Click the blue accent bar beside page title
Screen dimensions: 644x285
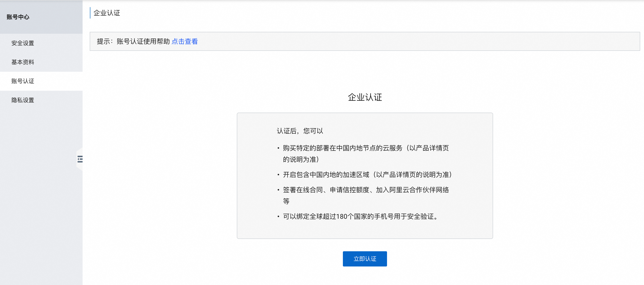(90, 13)
